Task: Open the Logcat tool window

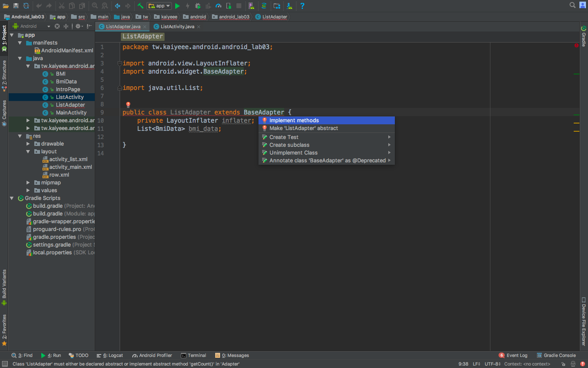Action: (x=110, y=356)
